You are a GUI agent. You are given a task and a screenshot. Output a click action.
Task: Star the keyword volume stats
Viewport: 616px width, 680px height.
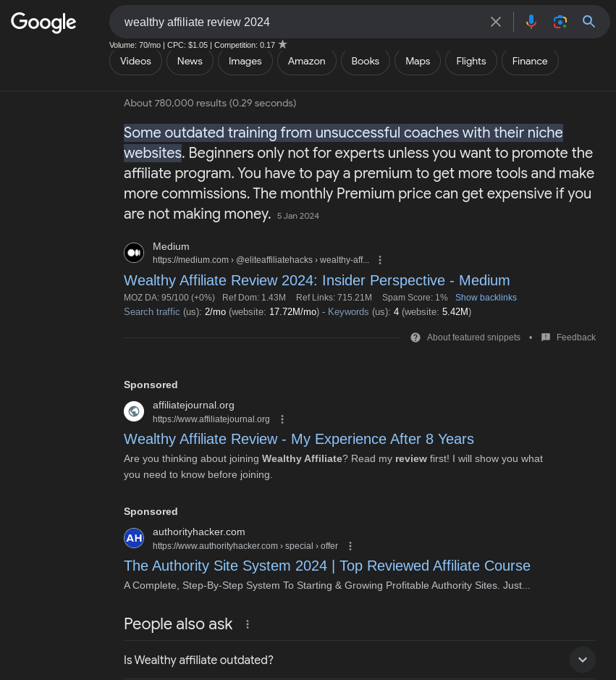click(x=283, y=44)
